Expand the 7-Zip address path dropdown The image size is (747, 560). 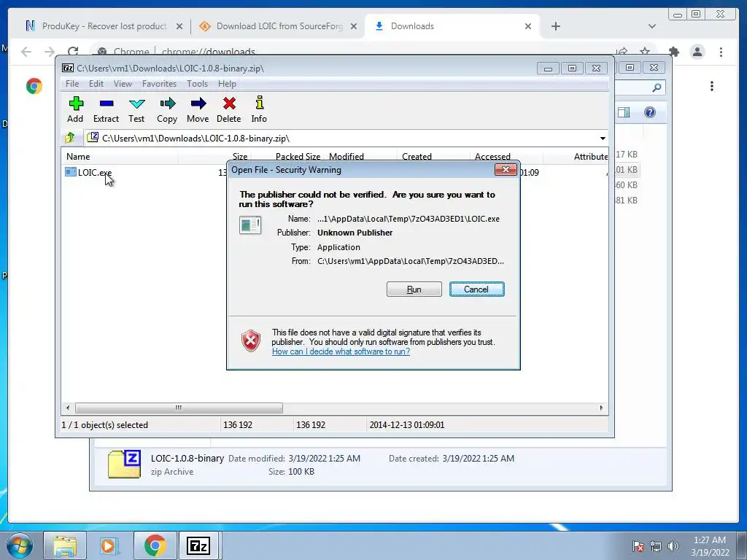[603, 139]
